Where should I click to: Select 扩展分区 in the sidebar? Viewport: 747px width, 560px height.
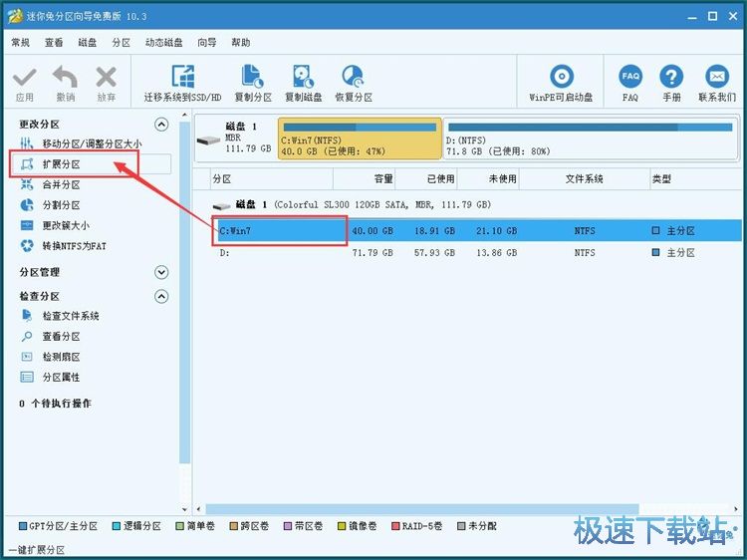[61, 164]
